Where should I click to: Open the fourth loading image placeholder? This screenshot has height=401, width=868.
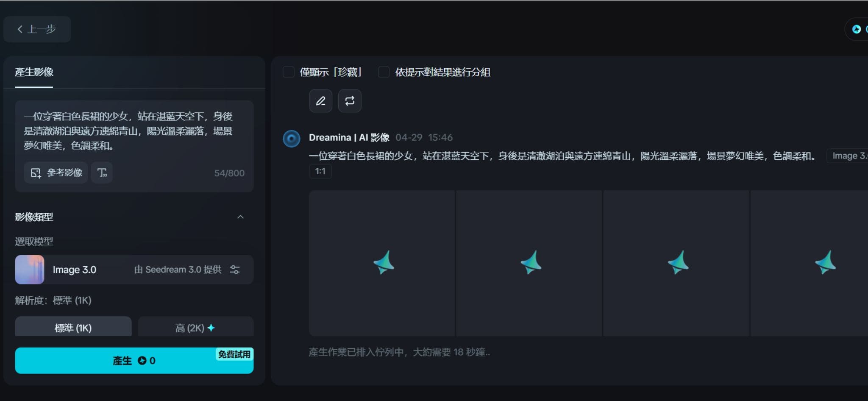pos(810,263)
